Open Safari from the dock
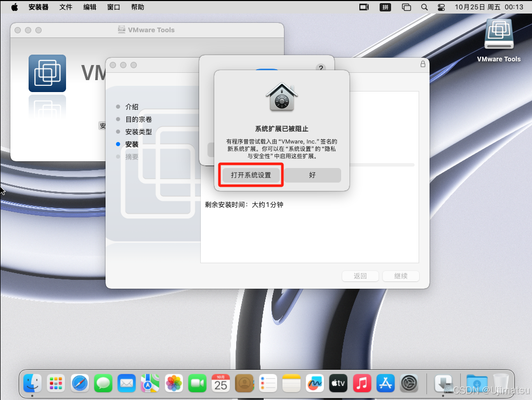The width and height of the screenshot is (532, 400). [x=80, y=383]
